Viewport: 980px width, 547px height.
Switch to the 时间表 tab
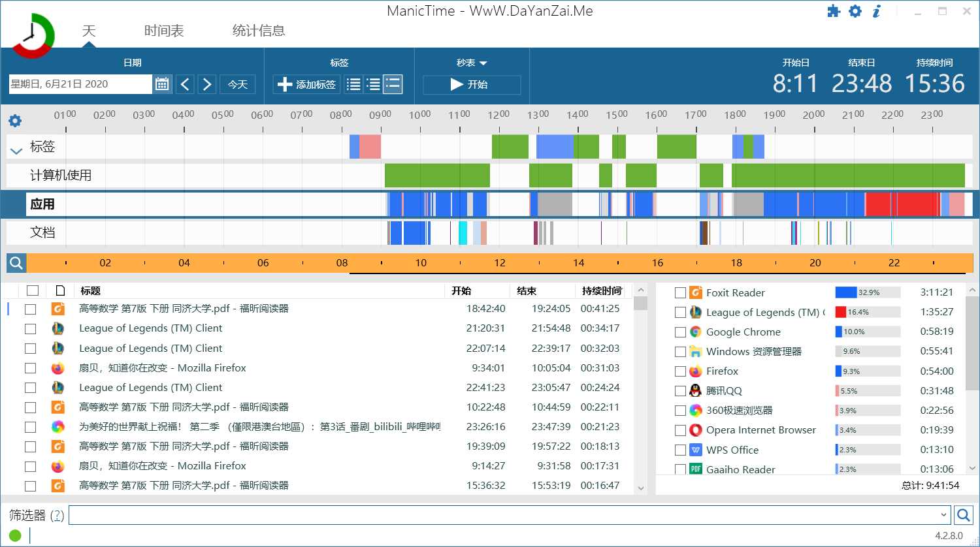point(164,31)
